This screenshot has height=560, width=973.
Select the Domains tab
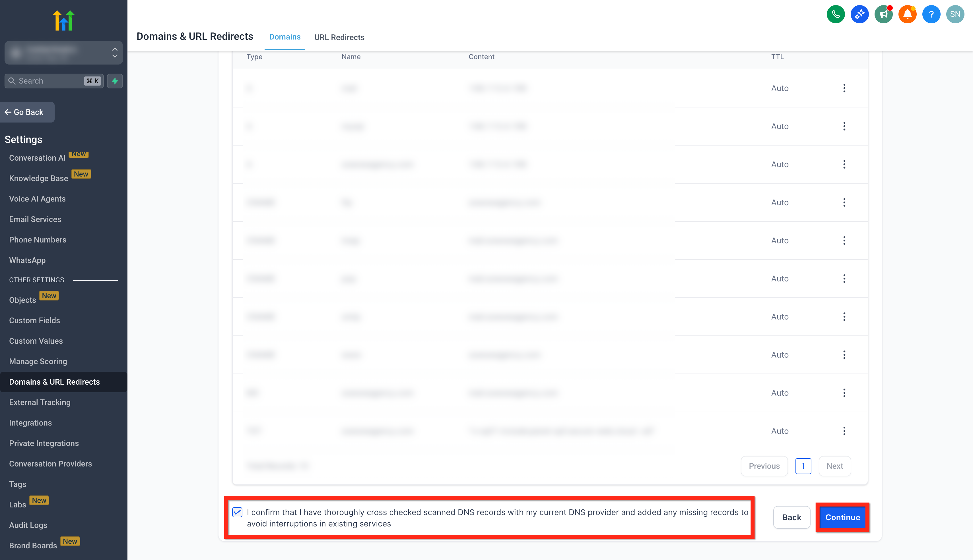tap(285, 37)
